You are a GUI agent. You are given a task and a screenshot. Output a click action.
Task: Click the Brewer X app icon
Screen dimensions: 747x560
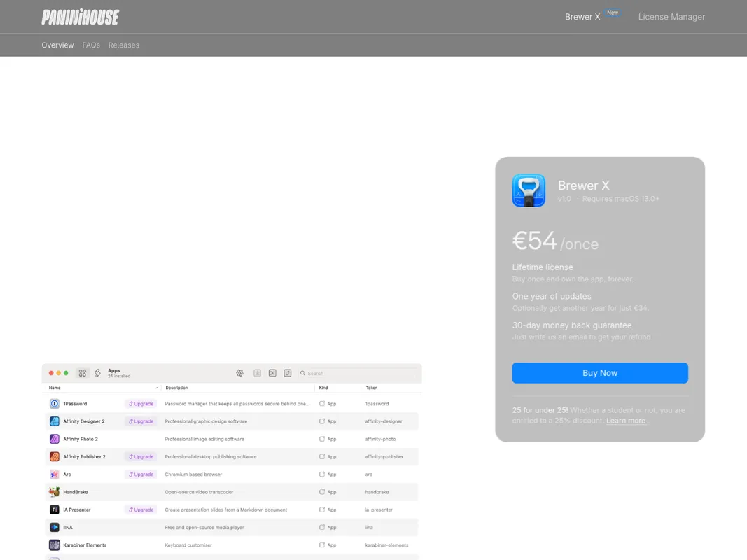click(x=529, y=190)
